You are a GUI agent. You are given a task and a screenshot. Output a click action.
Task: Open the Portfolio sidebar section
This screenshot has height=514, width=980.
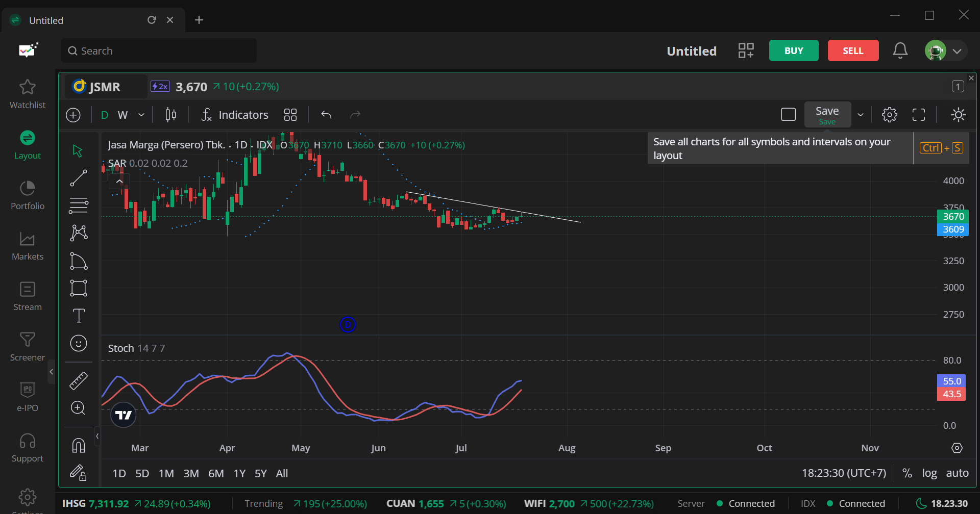click(x=28, y=195)
